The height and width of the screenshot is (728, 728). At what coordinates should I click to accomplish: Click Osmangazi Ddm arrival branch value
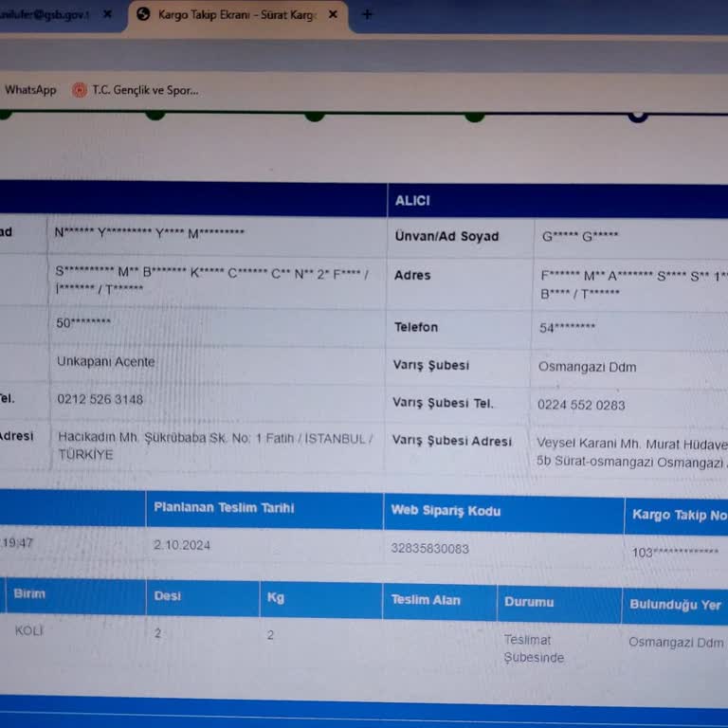[587, 367]
